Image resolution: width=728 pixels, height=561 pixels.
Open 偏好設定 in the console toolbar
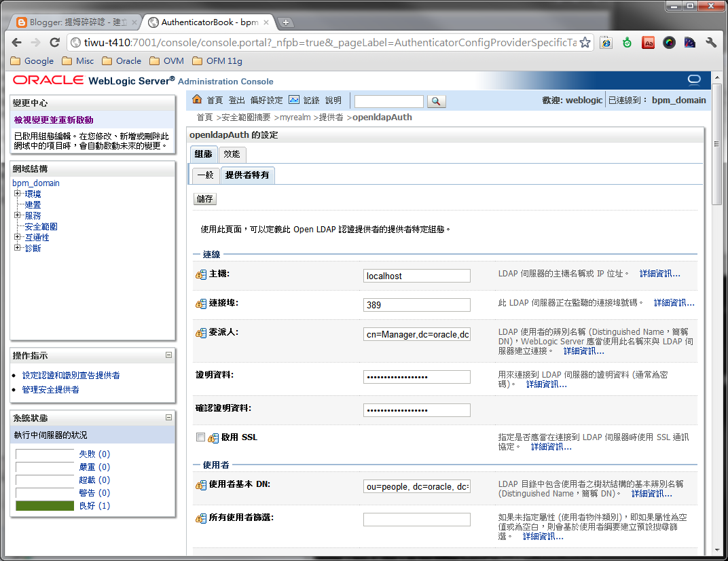click(x=266, y=101)
